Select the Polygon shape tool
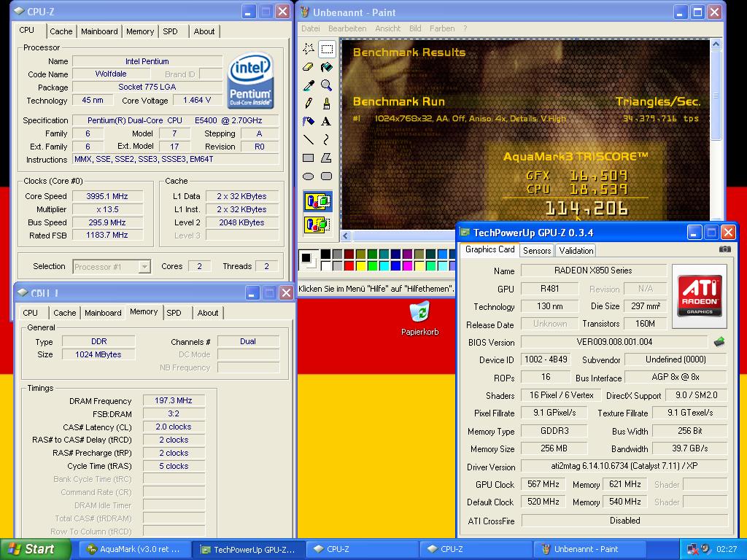This screenshot has height=560, width=747. click(x=327, y=157)
